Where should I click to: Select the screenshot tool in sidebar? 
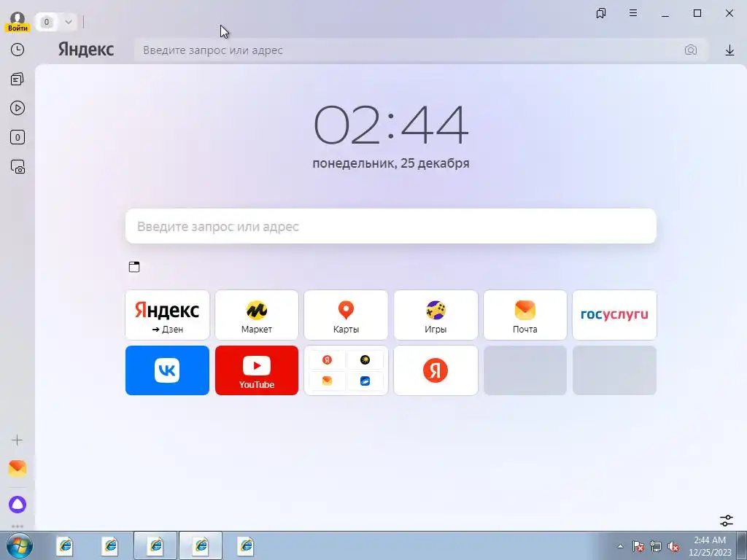pyautogui.click(x=18, y=167)
